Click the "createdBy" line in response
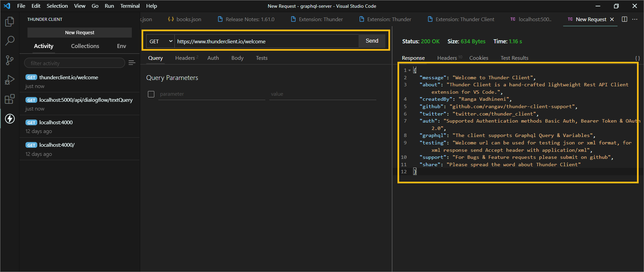 pyautogui.click(x=466, y=99)
